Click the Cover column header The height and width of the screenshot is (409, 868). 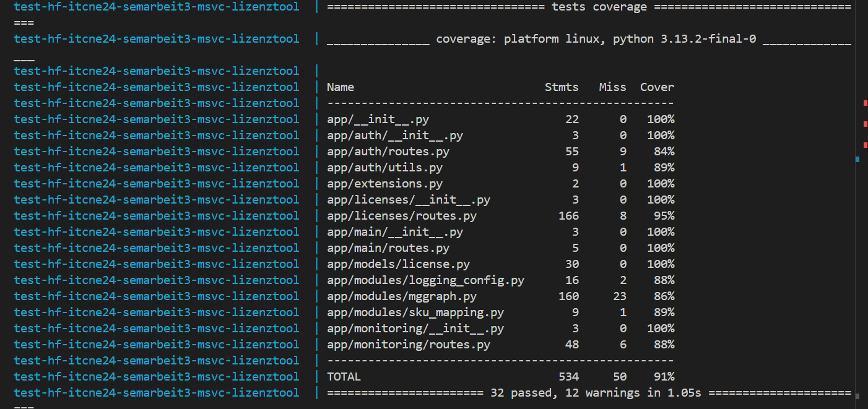[657, 87]
